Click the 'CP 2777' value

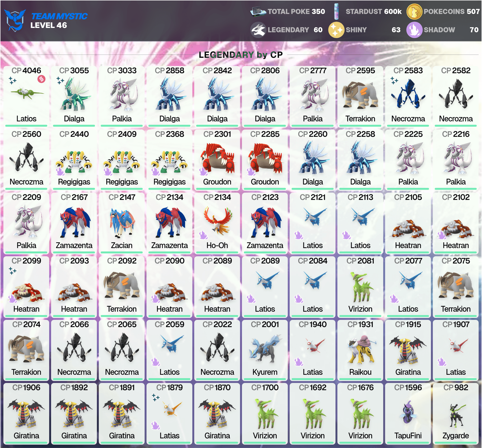click(x=313, y=71)
